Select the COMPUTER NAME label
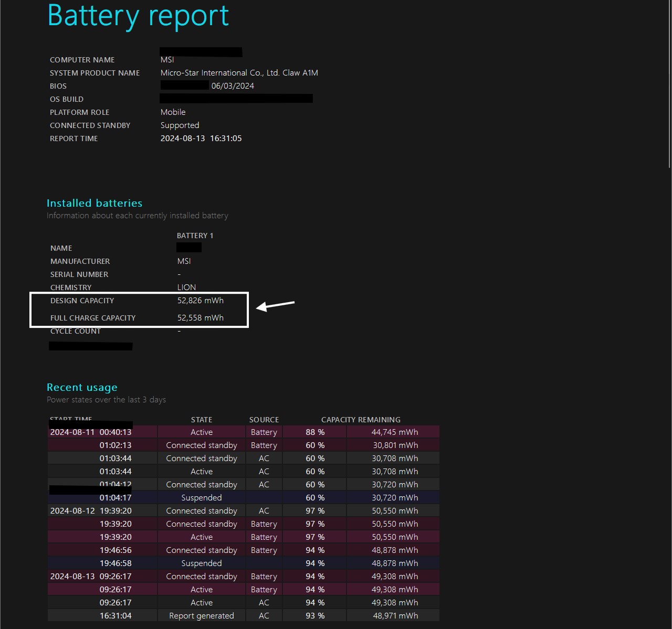This screenshot has width=672, height=629. 82,60
